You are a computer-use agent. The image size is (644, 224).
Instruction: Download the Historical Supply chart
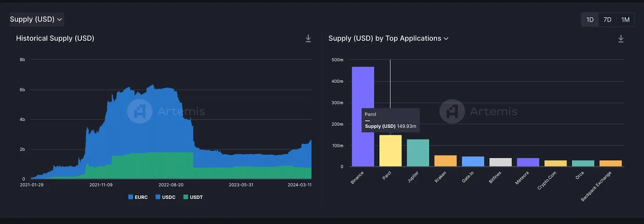(x=308, y=39)
